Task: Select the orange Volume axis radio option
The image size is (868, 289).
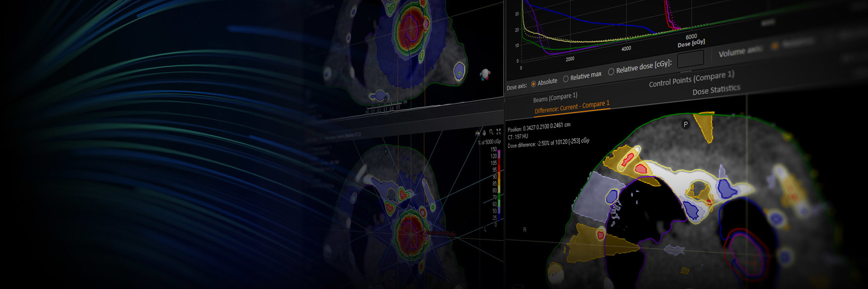Action: [775, 46]
